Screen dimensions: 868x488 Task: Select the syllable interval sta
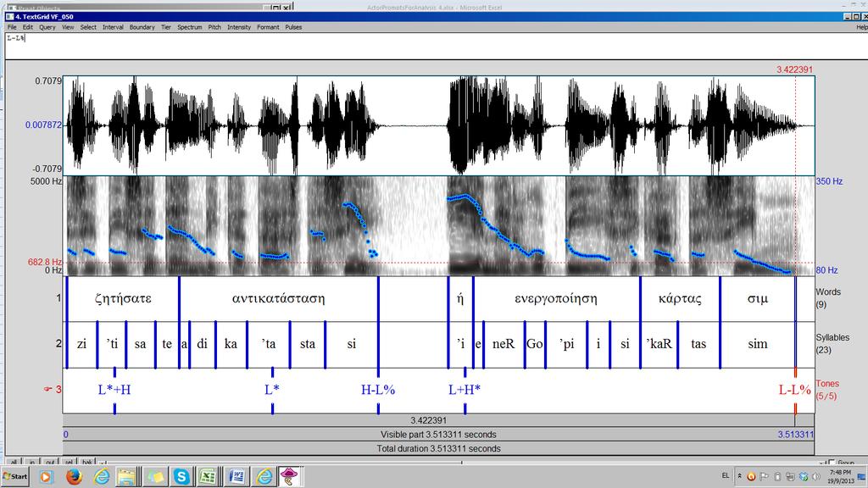coord(307,344)
